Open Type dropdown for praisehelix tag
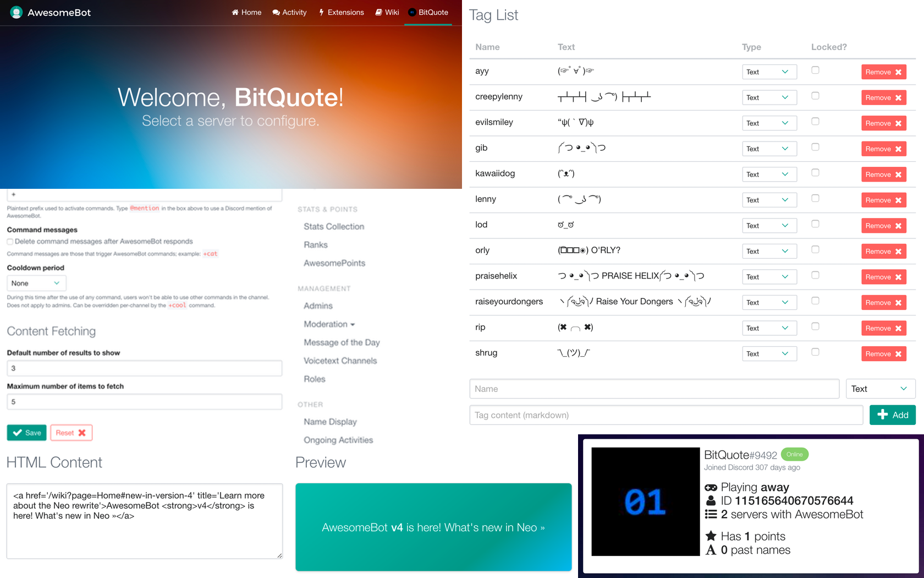924x578 pixels. [769, 276]
